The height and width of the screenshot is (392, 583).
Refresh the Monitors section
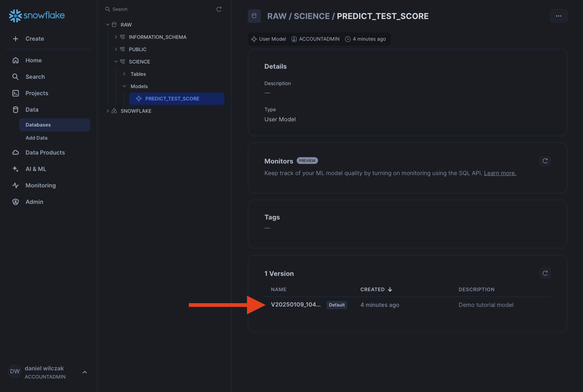pos(545,161)
